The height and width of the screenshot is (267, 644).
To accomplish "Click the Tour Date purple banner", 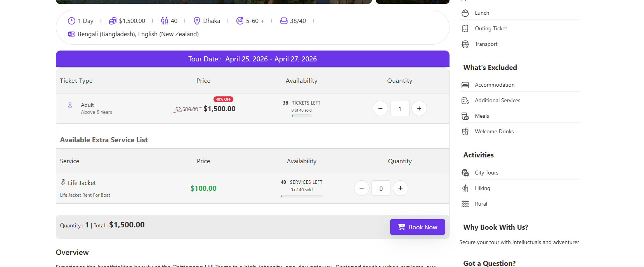I will point(253,59).
